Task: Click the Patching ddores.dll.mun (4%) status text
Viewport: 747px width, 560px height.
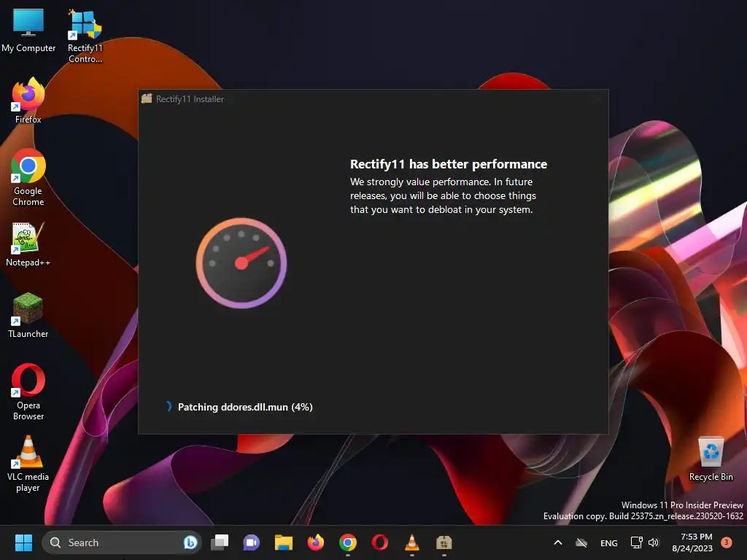Action: point(245,407)
